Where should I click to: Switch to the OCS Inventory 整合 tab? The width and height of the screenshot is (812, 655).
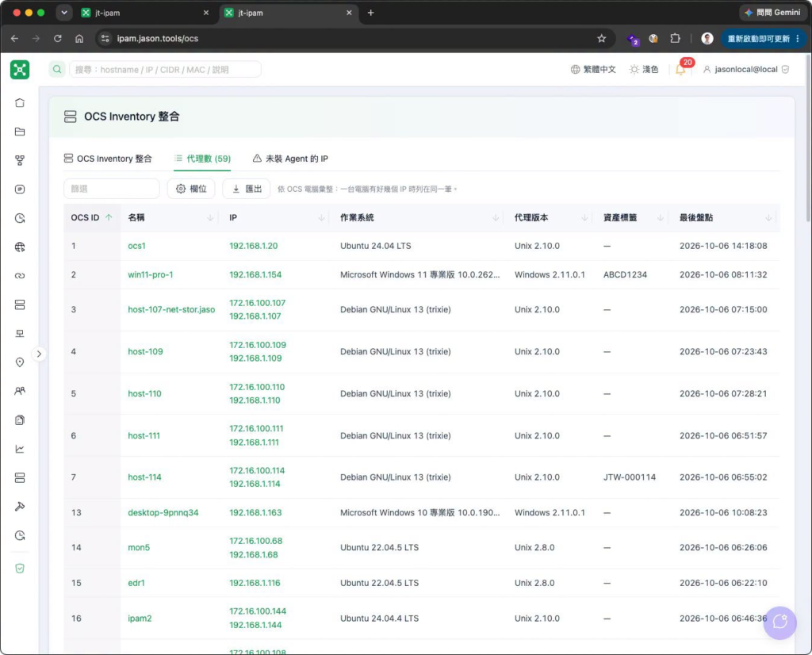(x=108, y=159)
